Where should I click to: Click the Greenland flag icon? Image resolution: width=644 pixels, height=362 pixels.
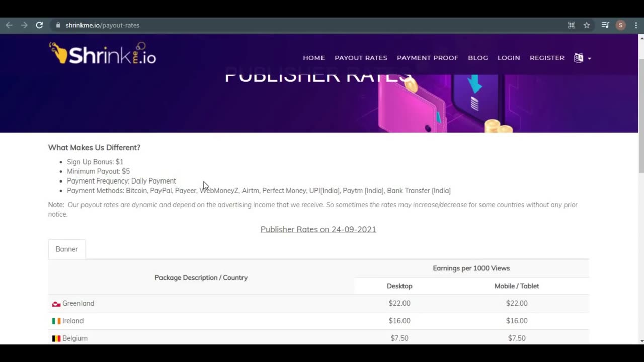pos(56,304)
